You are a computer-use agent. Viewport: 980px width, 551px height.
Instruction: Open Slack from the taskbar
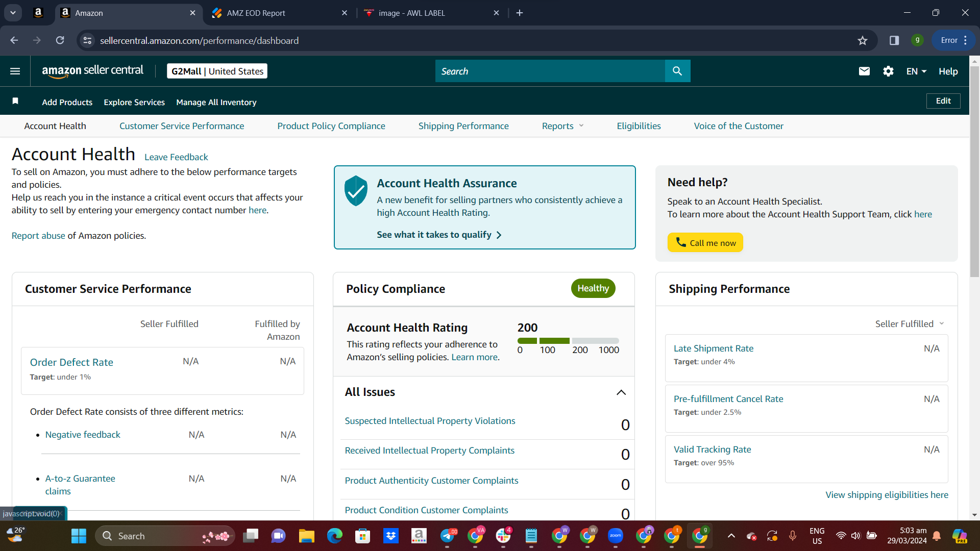click(x=503, y=536)
